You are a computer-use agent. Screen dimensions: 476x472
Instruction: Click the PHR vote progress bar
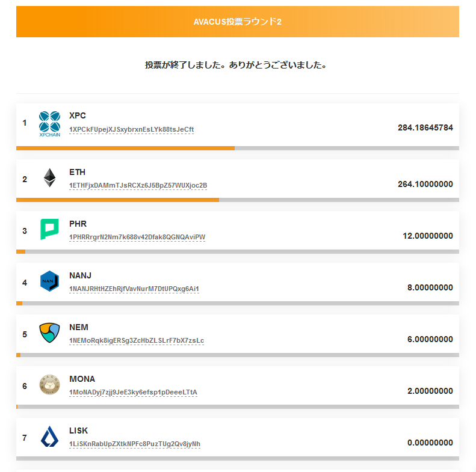click(x=238, y=252)
